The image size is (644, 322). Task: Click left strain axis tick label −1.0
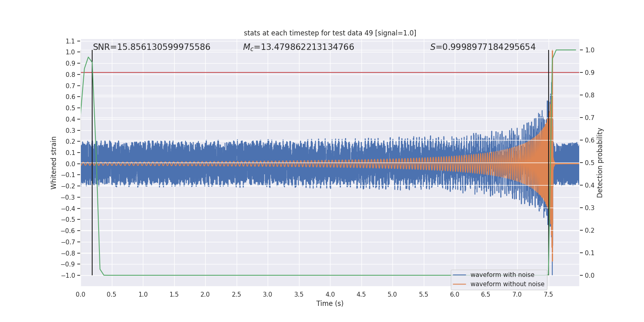(68, 276)
